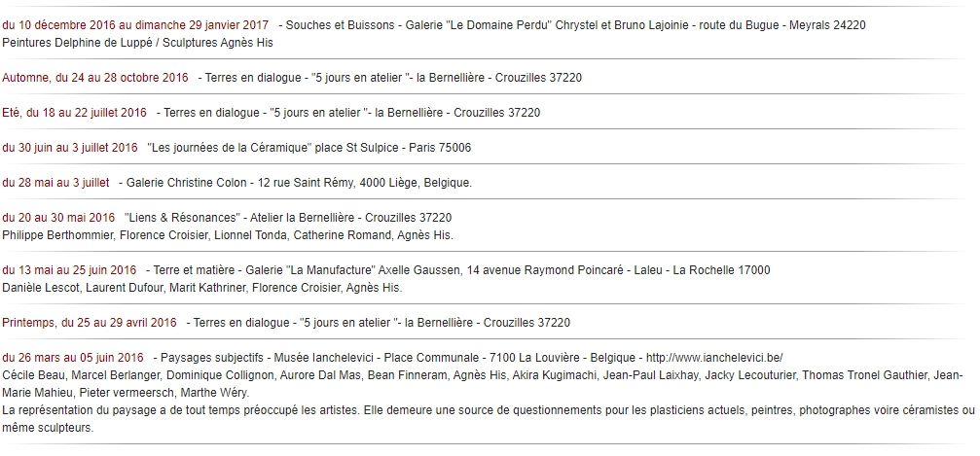980x456 pixels.
Task: Click the 10 décembre 2016 date heading
Action: (x=135, y=25)
